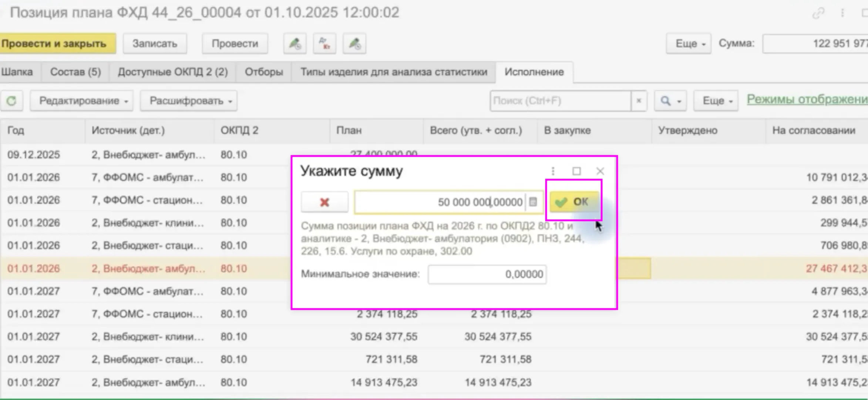Maximize the Укажите сумму dialog
868x400 pixels.
click(x=576, y=171)
